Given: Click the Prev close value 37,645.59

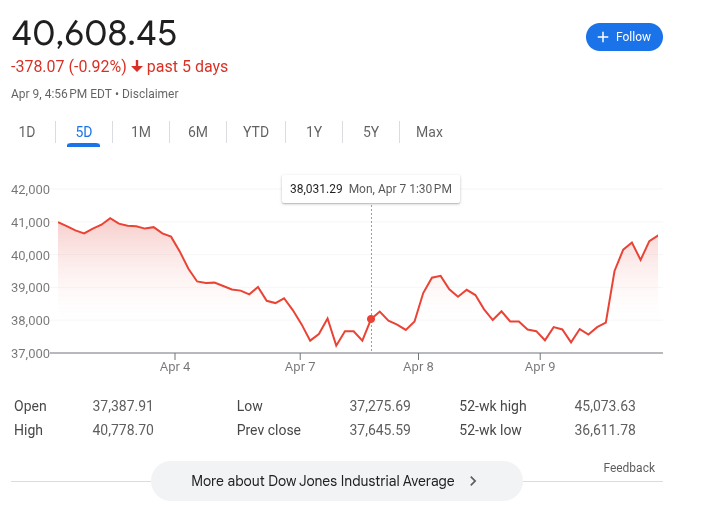Looking at the screenshot, I should click(x=380, y=430).
